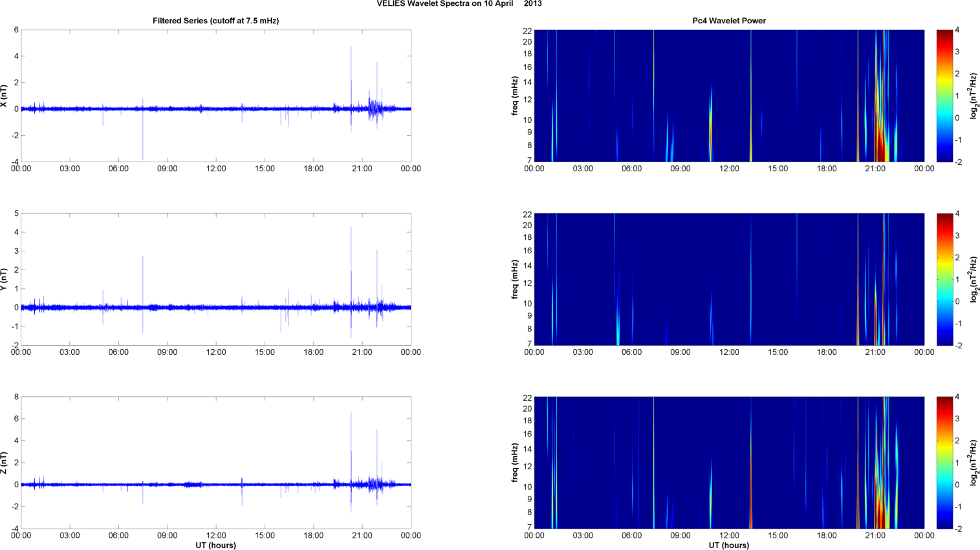
Task: Click the Pc4 Wavelet Power heading
Action: [x=729, y=21]
